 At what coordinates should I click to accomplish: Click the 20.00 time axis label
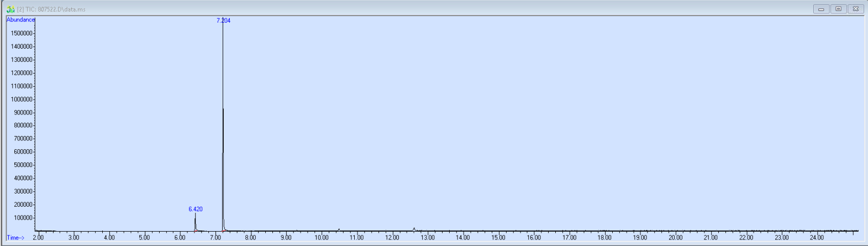click(675, 238)
